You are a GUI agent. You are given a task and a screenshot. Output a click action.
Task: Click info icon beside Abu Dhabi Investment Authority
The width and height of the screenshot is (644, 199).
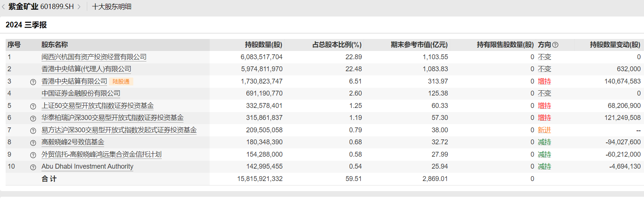pos(33,167)
